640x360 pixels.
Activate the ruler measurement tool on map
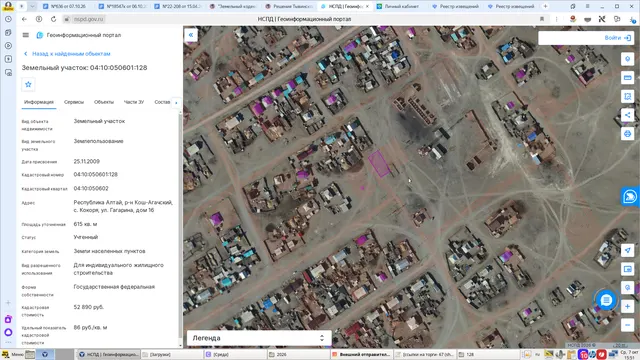(627, 78)
